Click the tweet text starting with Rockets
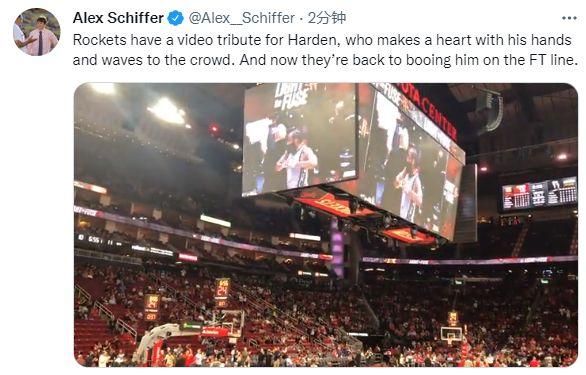 pos(326,50)
